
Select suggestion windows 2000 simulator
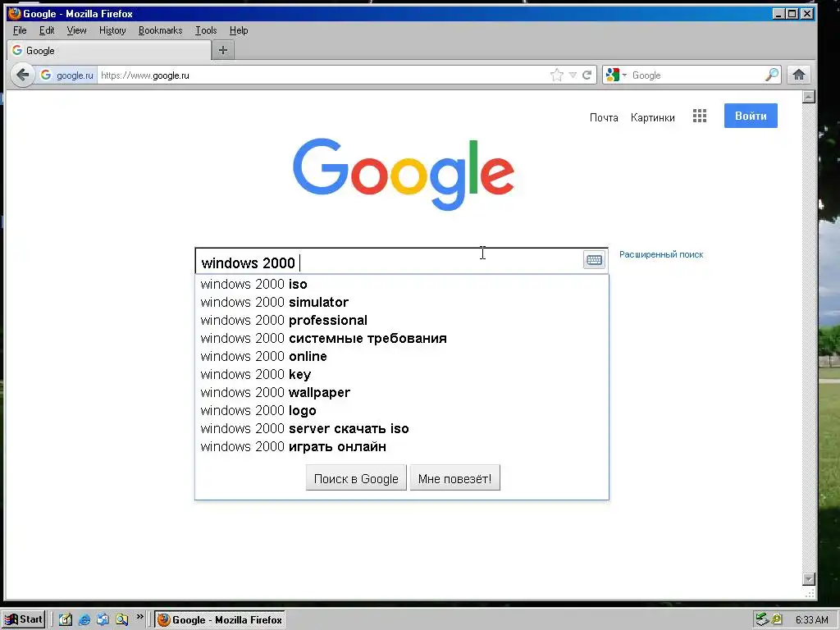402,302
